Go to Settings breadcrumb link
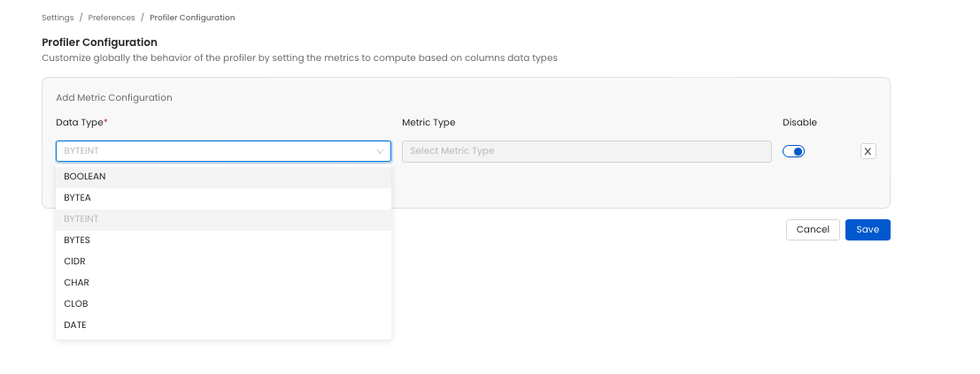The height and width of the screenshot is (374, 980). tap(58, 17)
